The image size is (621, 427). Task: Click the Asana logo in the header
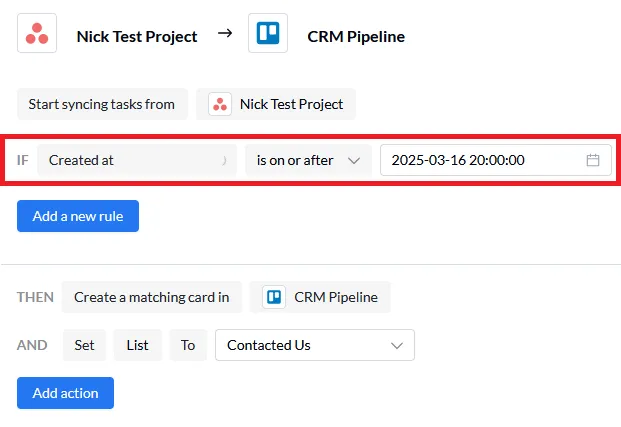click(x=36, y=34)
